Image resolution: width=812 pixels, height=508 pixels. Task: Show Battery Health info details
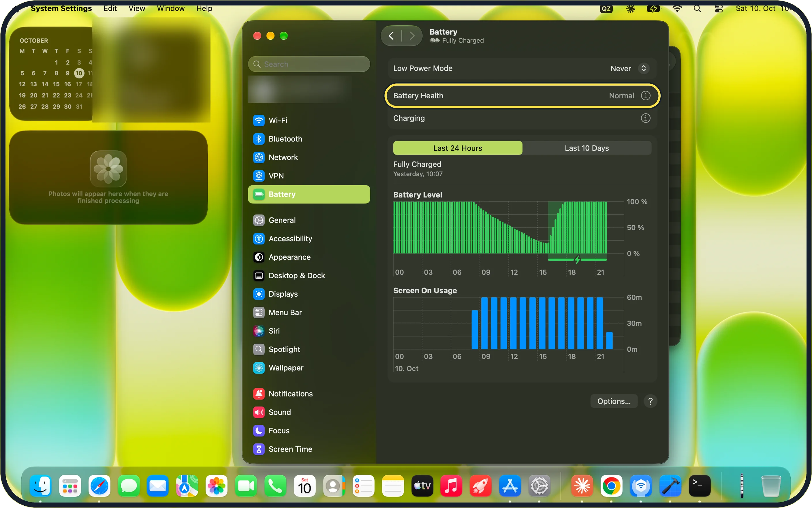coord(645,96)
